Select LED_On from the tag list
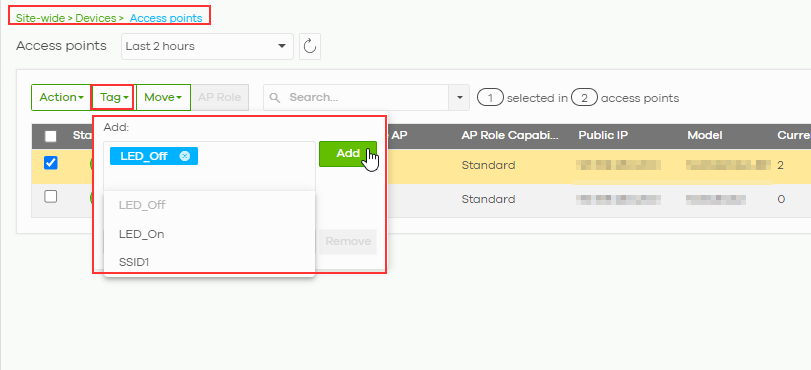This screenshot has width=811, height=370. point(142,234)
